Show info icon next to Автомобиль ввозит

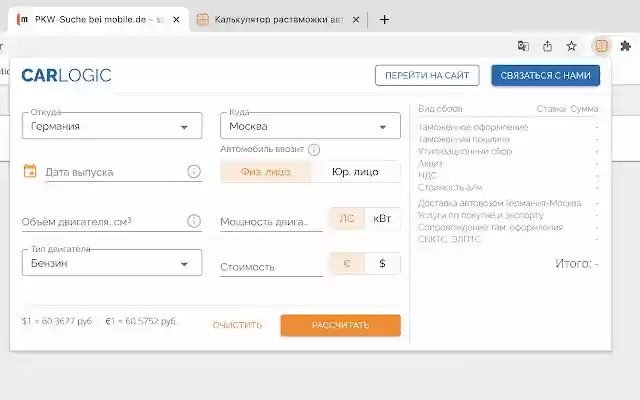[x=313, y=150]
